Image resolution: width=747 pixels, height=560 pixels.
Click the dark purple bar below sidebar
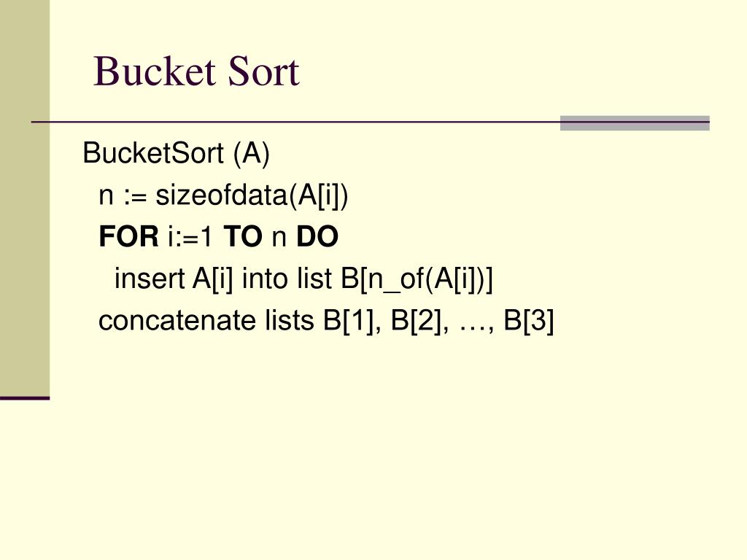click(25, 398)
